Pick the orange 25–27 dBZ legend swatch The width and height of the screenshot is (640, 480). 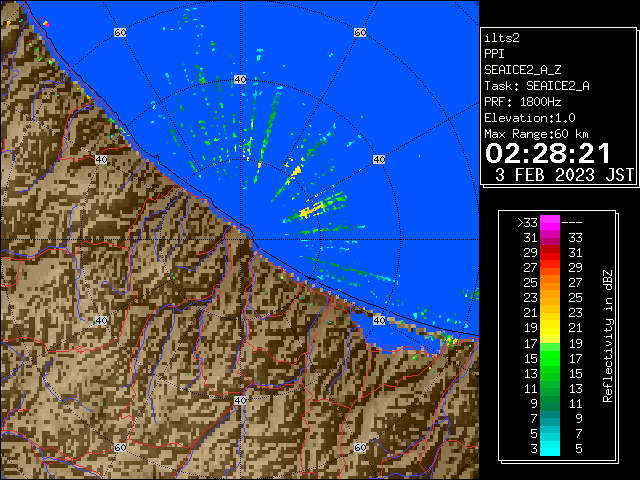[x=550, y=283]
